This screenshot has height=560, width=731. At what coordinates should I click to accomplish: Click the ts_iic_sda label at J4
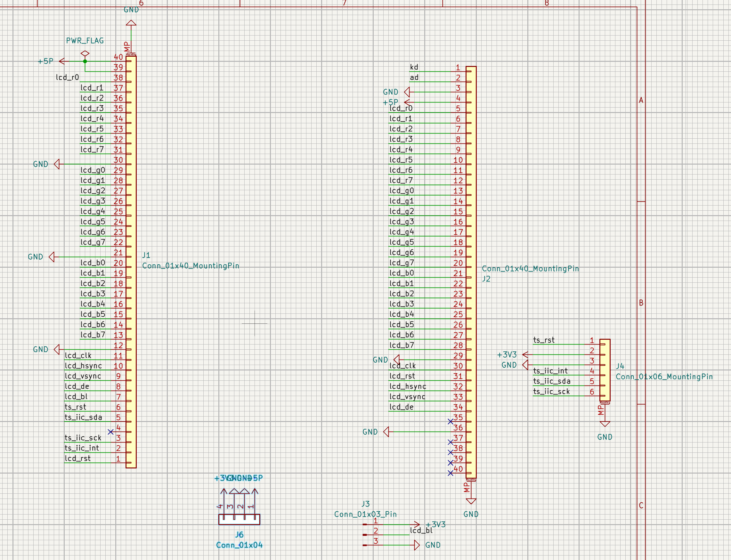coord(552,381)
